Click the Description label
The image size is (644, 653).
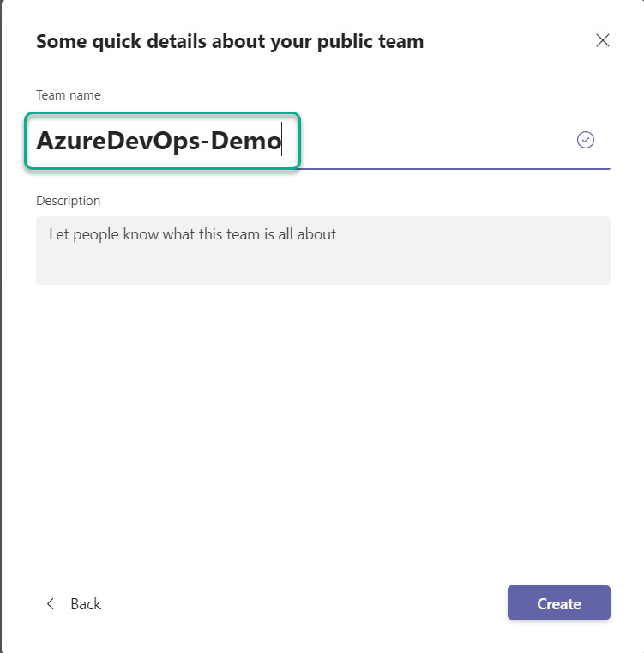point(69,201)
